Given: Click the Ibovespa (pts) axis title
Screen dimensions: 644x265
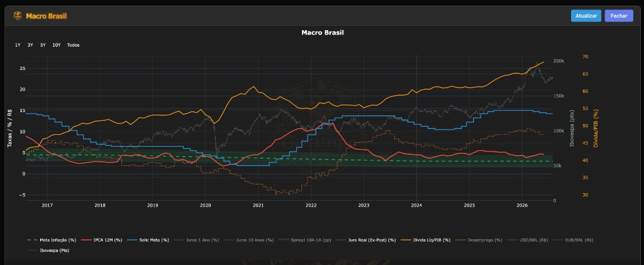Looking at the screenshot, I should (x=571, y=128).
